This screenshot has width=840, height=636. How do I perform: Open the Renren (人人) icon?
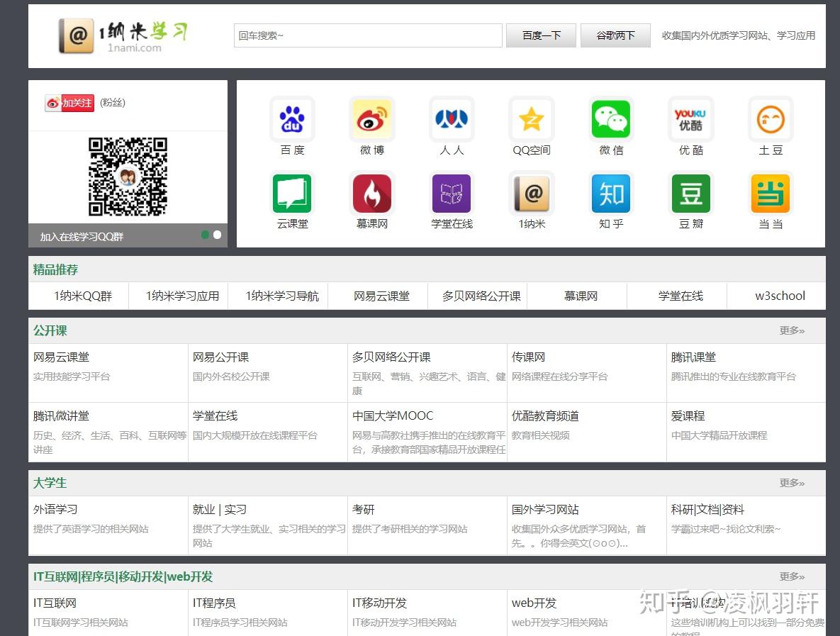click(x=452, y=119)
